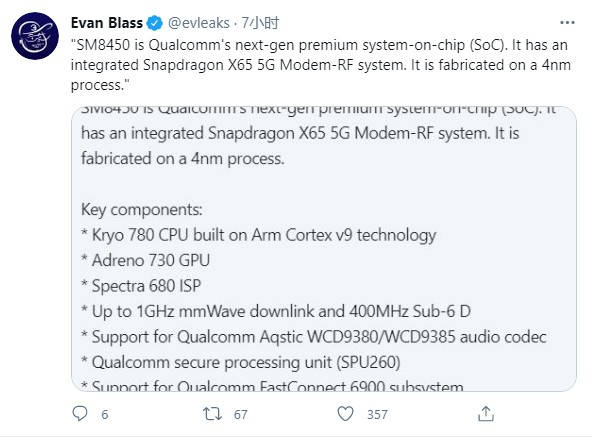Image resolution: width=592 pixels, height=440 pixels.
Task: Retweet using the retweet arrows icon
Action: click(x=212, y=414)
